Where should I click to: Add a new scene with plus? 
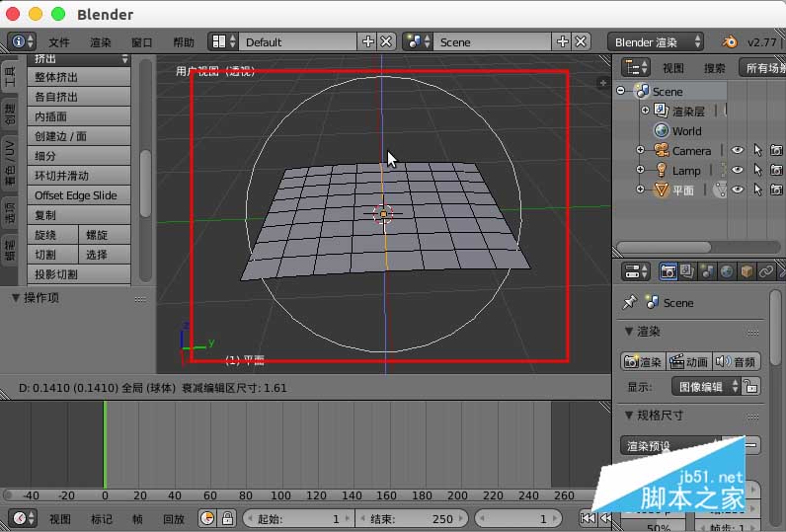(563, 41)
